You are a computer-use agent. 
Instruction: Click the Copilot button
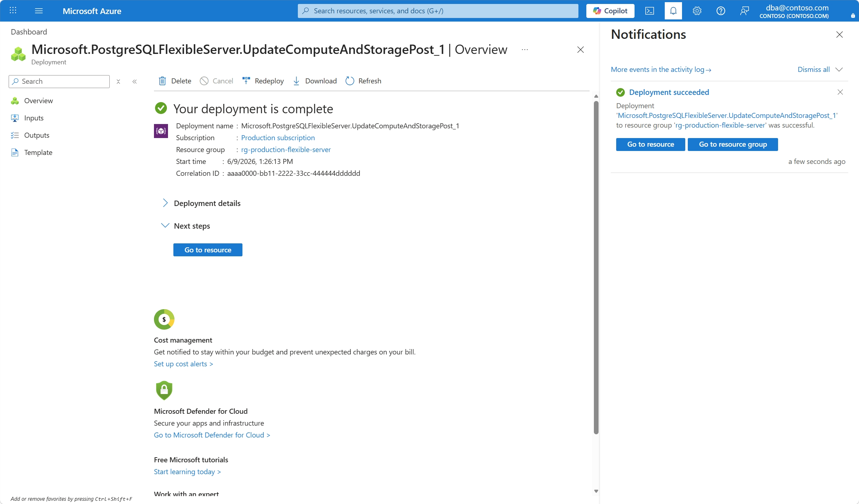tap(610, 11)
